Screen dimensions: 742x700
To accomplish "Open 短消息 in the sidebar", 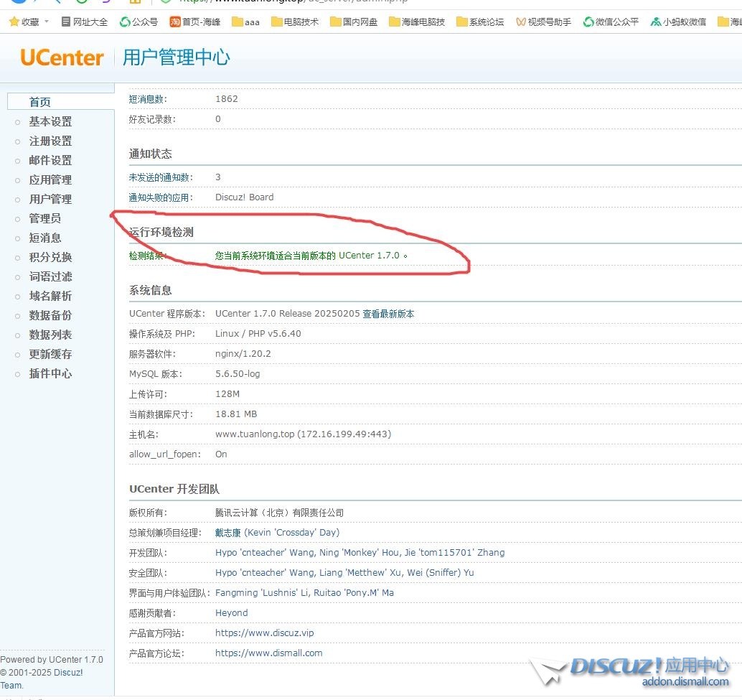I will (x=45, y=238).
